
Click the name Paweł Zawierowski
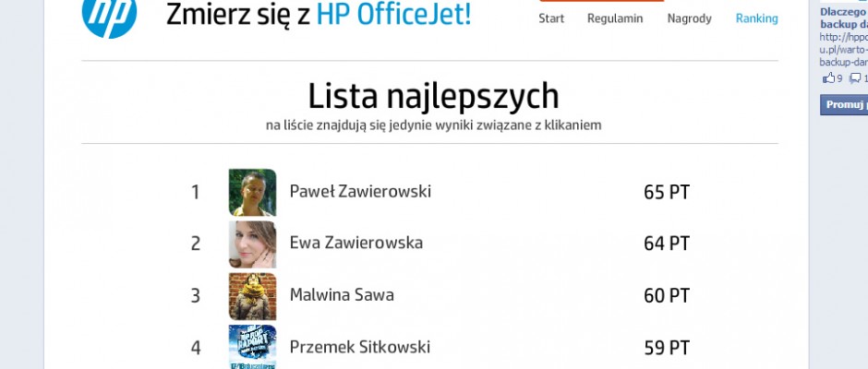tap(360, 191)
